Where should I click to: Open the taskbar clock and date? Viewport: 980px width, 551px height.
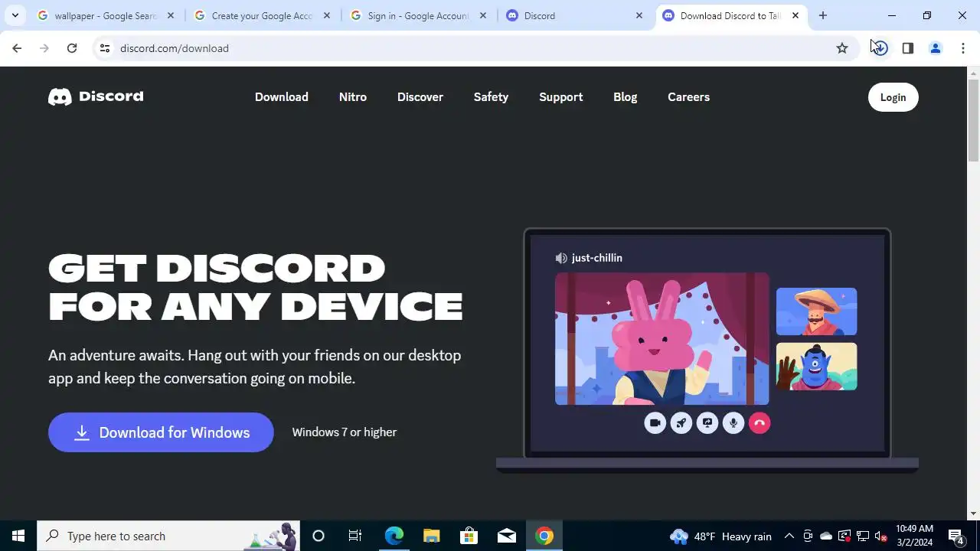(914, 536)
